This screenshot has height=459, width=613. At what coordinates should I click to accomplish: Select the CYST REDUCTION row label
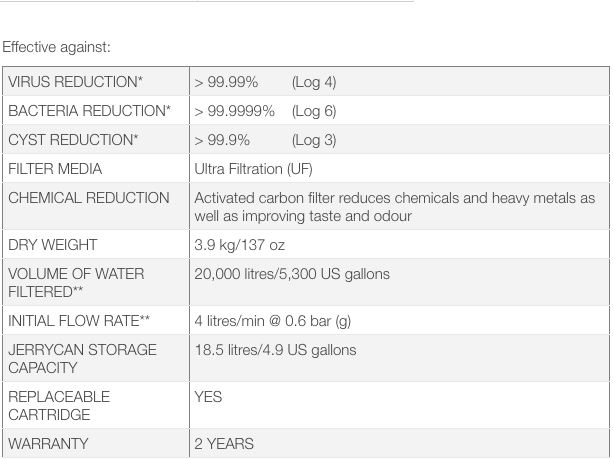pyautogui.click(x=73, y=140)
